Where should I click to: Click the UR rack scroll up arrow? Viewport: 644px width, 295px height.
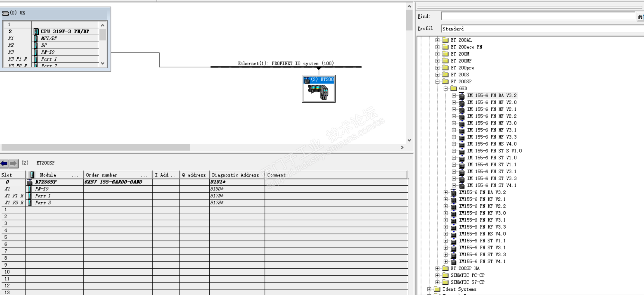103,25
